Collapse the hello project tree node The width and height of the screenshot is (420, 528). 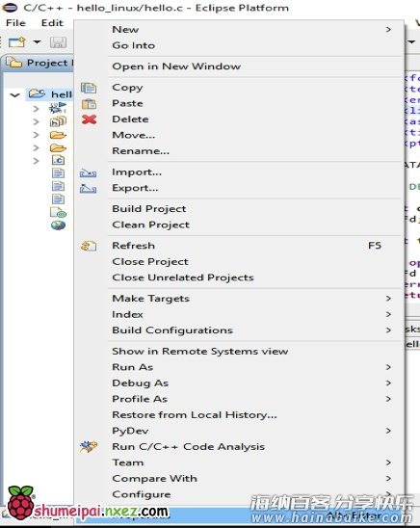14,95
